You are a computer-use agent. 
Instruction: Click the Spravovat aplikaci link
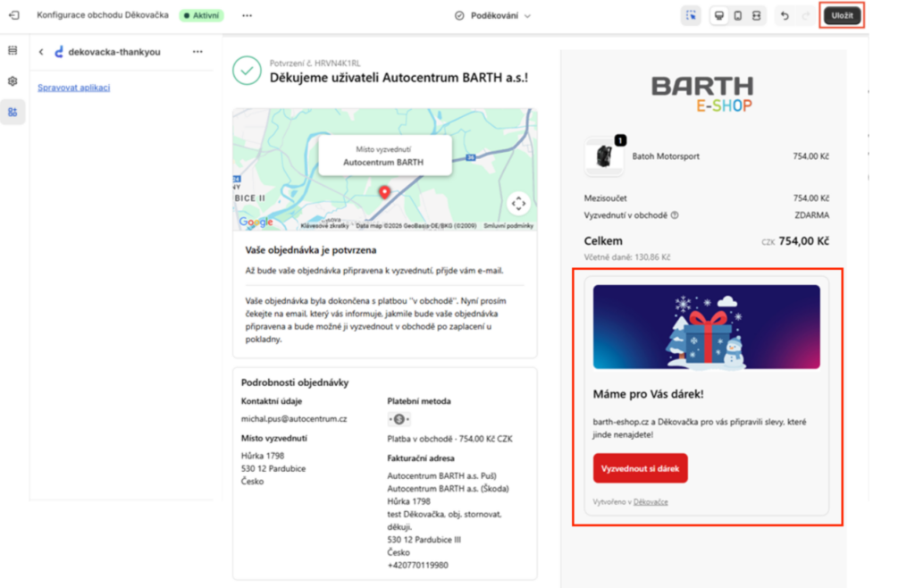pos(73,88)
